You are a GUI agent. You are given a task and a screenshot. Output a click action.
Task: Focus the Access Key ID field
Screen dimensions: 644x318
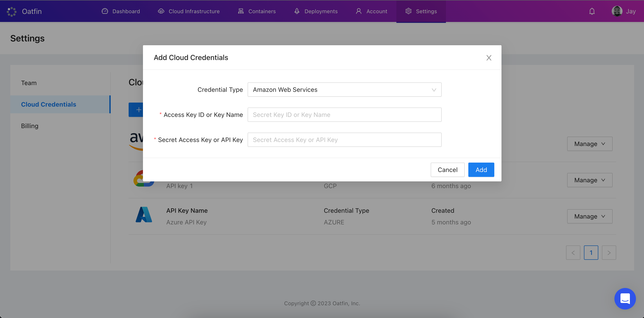[344, 115]
